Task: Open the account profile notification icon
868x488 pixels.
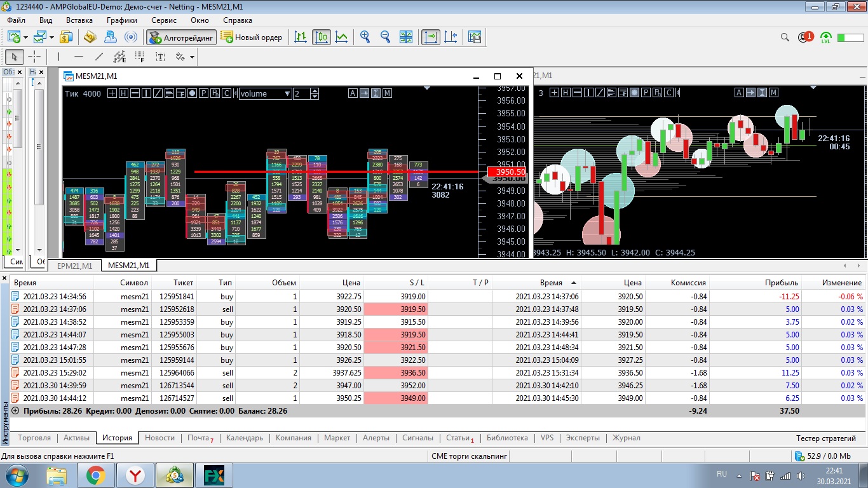Action: [x=805, y=37]
